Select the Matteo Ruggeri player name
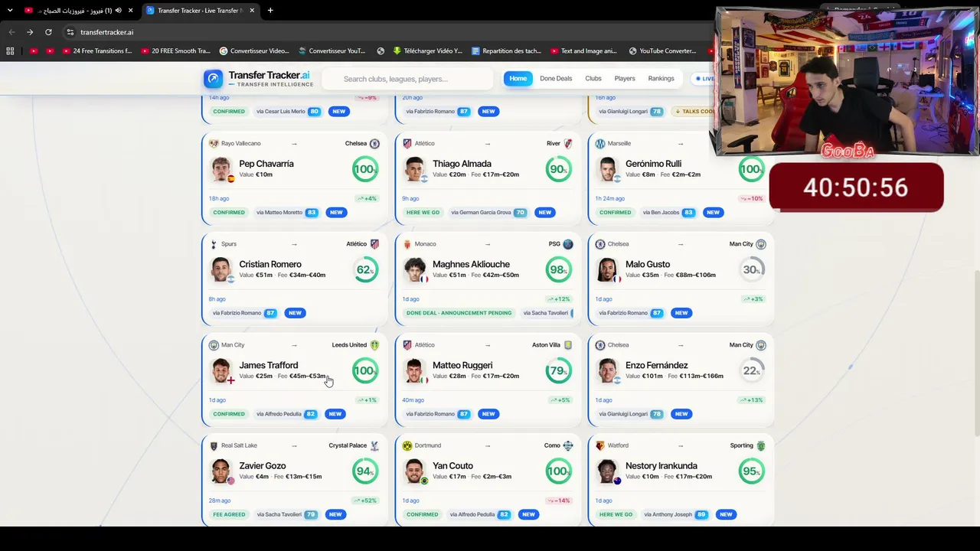The image size is (980, 551). coord(462,365)
